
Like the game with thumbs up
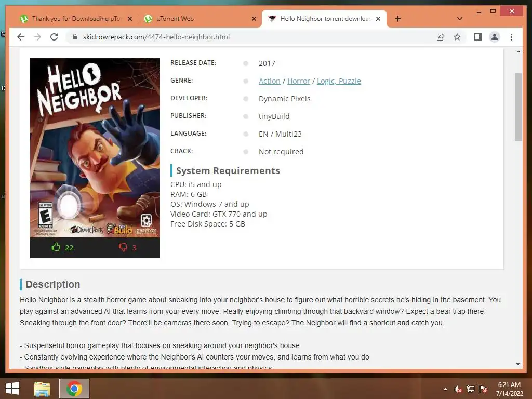62,247
